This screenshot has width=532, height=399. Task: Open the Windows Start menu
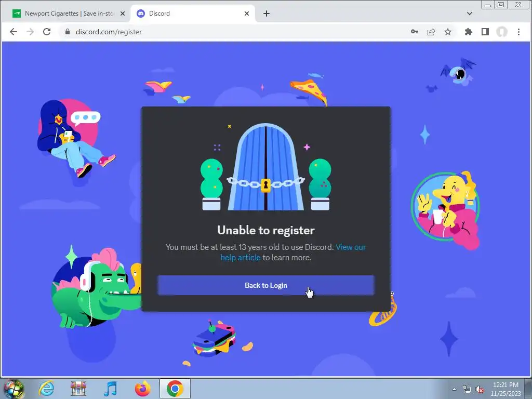coord(14,389)
